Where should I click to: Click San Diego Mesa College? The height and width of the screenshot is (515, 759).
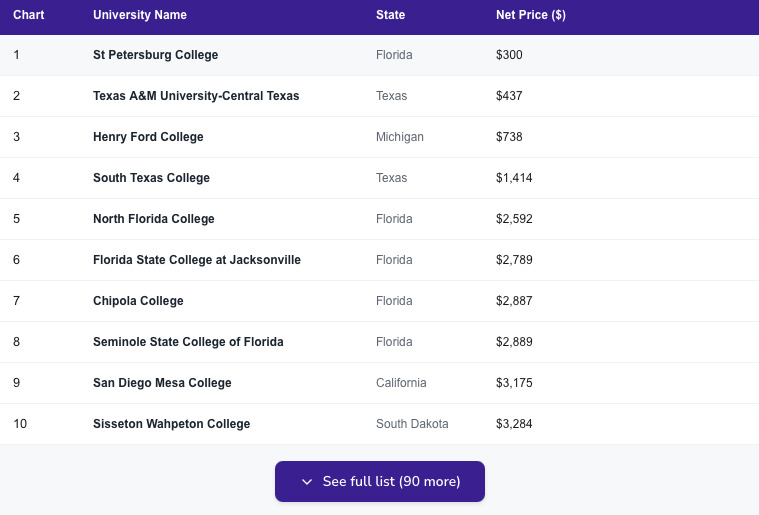tap(162, 383)
